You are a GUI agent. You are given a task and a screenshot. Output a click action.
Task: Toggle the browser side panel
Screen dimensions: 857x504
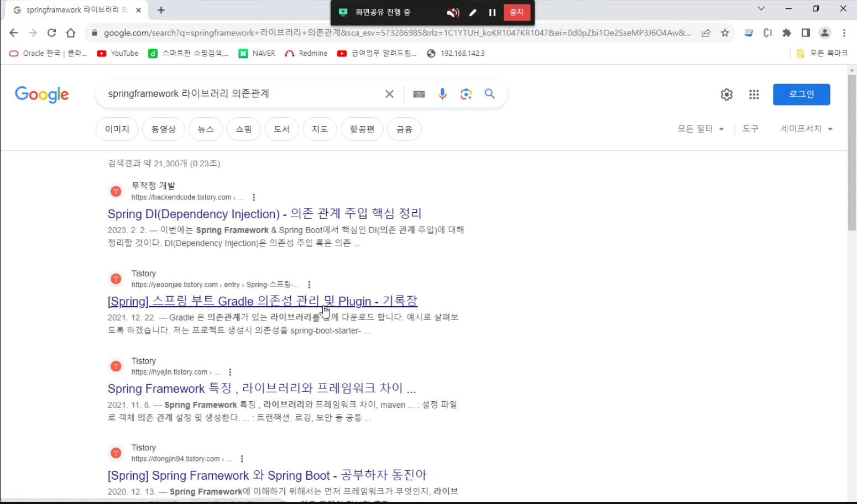[x=806, y=33]
